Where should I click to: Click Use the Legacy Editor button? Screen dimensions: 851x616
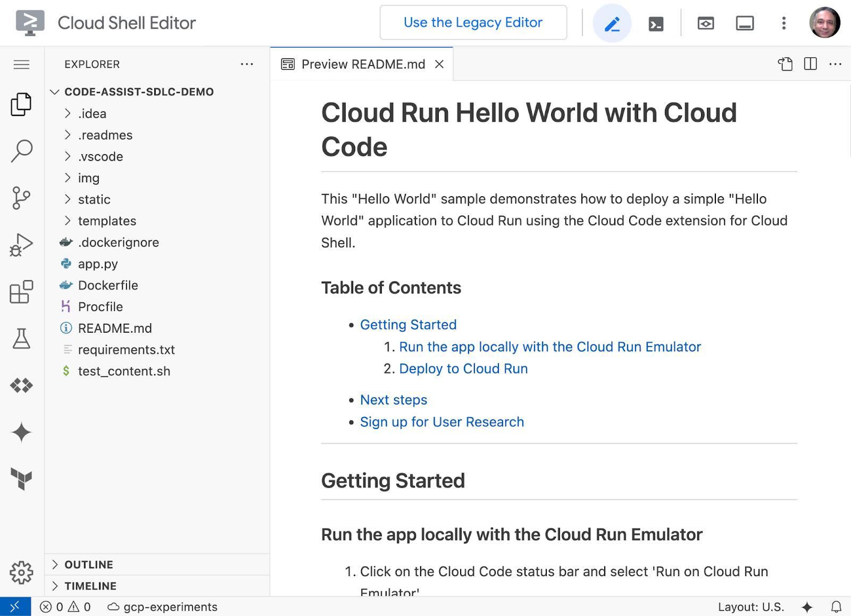coord(473,23)
